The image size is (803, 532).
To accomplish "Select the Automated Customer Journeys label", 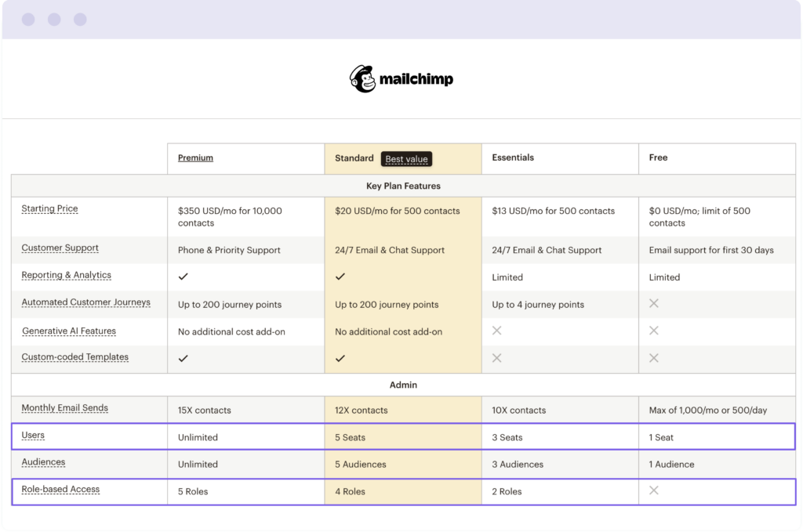I will (x=85, y=302).
